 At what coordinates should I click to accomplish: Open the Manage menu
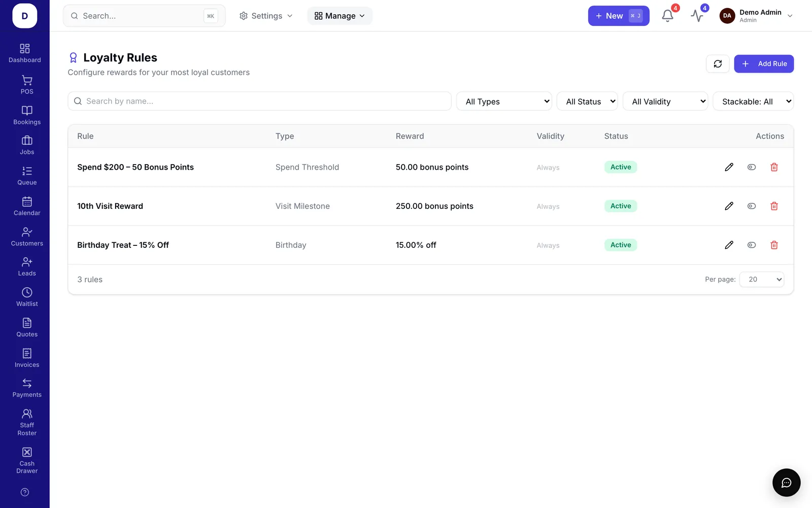click(x=340, y=16)
